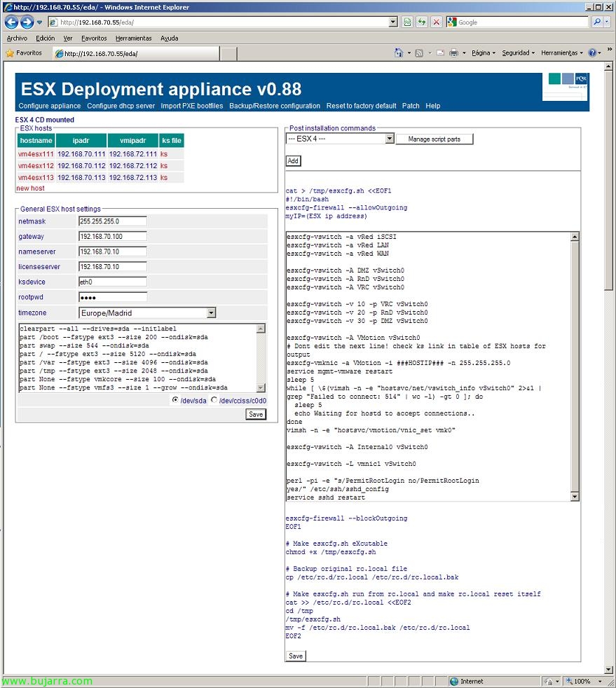Open the Configure dhcp server link

tap(121, 106)
